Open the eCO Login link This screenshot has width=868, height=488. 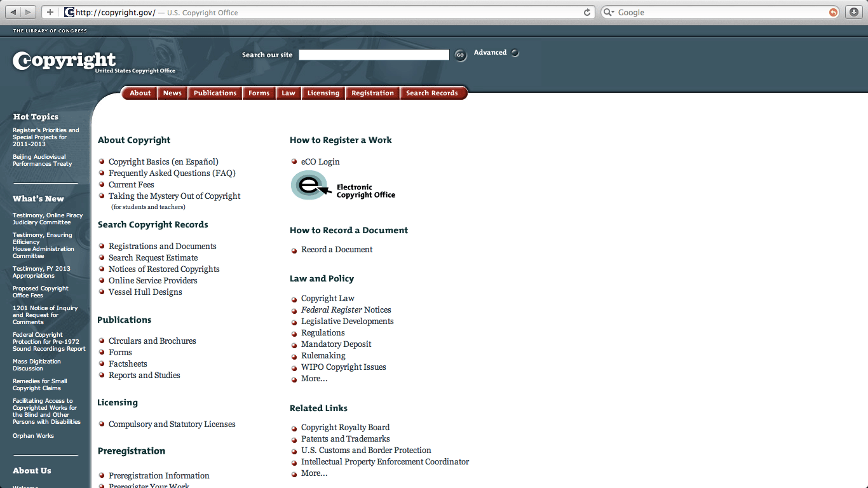click(320, 161)
